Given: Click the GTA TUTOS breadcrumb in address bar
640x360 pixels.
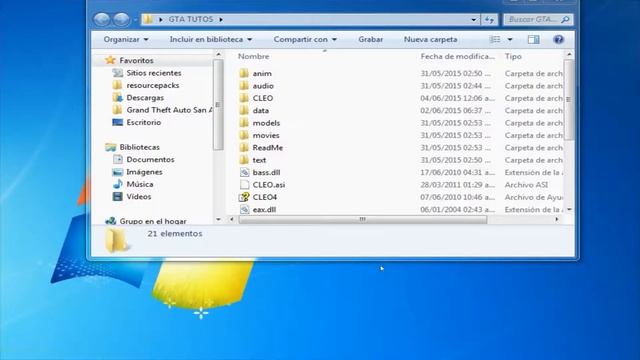Looking at the screenshot, I should click(191, 19).
